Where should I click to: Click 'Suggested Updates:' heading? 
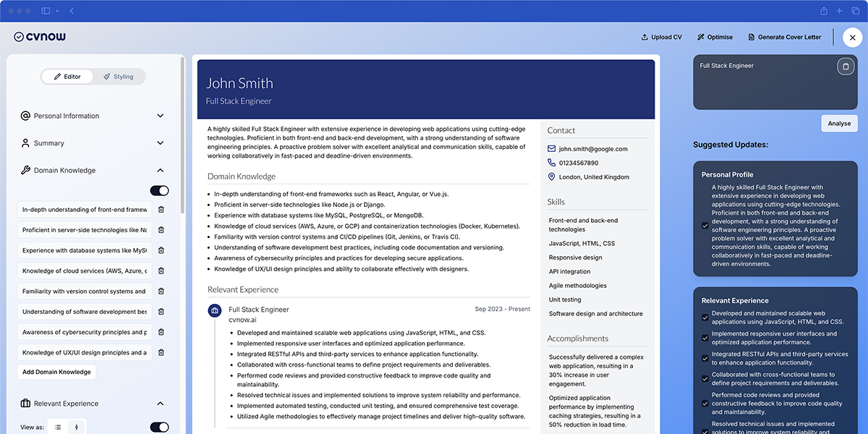click(731, 145)
